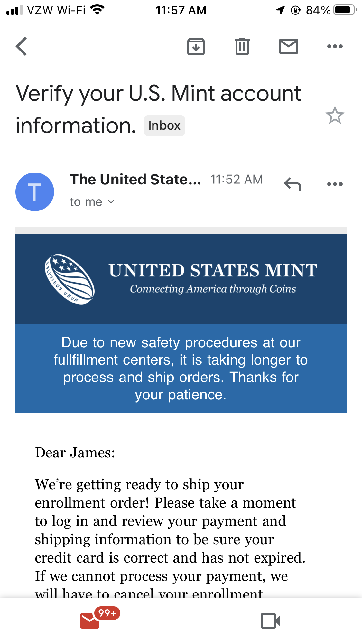Tap the sender avatar with letter T
This screenshot has width=362, height=644.
click(x=35, y=192)
